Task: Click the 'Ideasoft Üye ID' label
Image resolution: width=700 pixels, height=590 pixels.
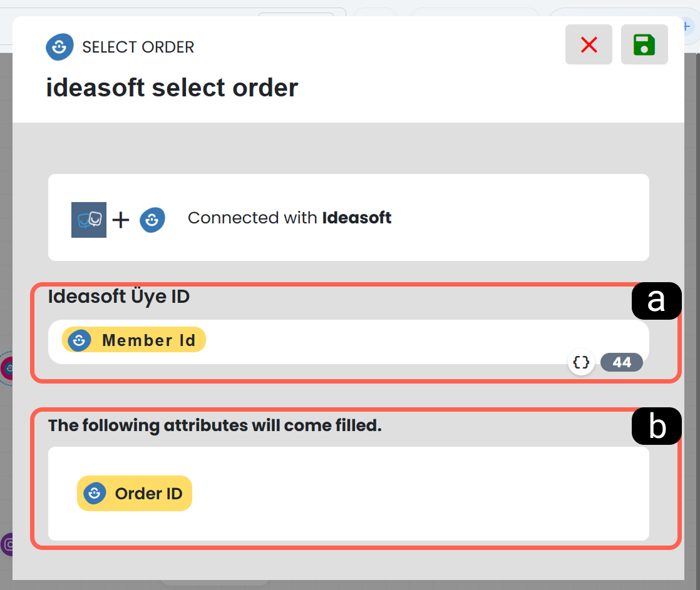Action: tap(119, 297)
